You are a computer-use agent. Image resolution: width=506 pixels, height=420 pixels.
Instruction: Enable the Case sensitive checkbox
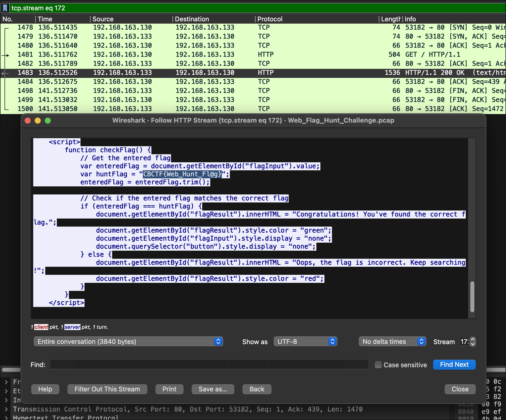tap(378, 365)
